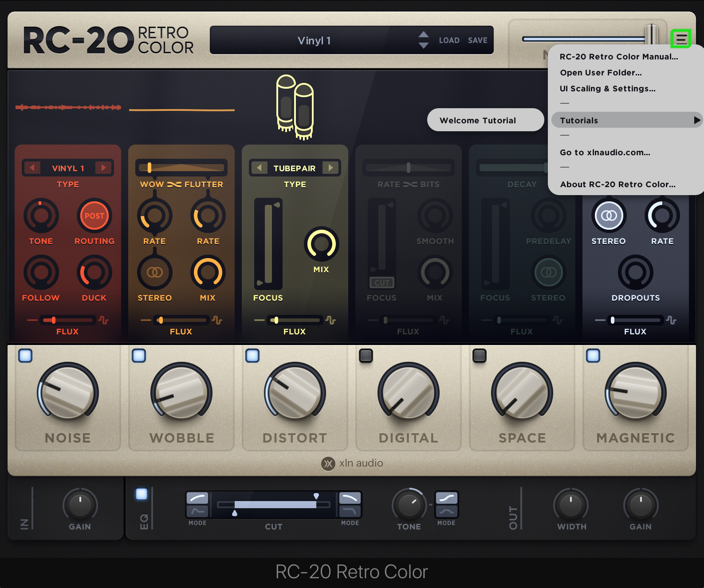Click the Noise Stereo... Magnetic STEREO link knob
Viewport: 704px width, 588px height.
coord(609,216)
